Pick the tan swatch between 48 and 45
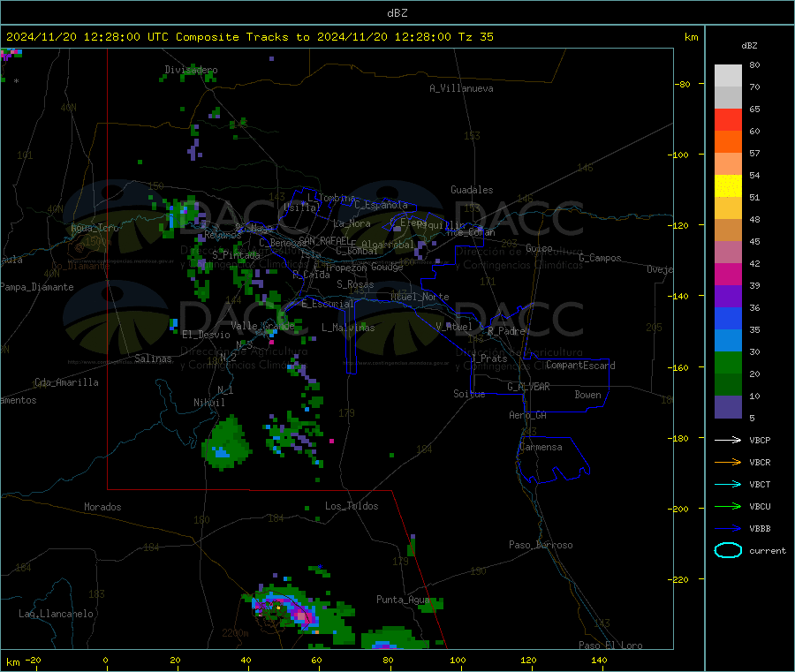 pos(728,230)
